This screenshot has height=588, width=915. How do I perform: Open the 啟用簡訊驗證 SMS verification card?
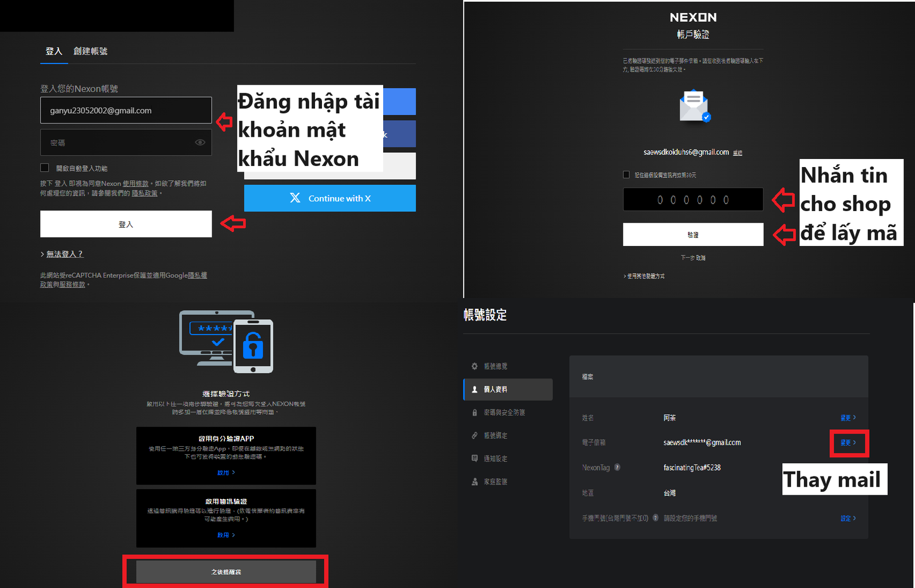click(x=226, y=518)
